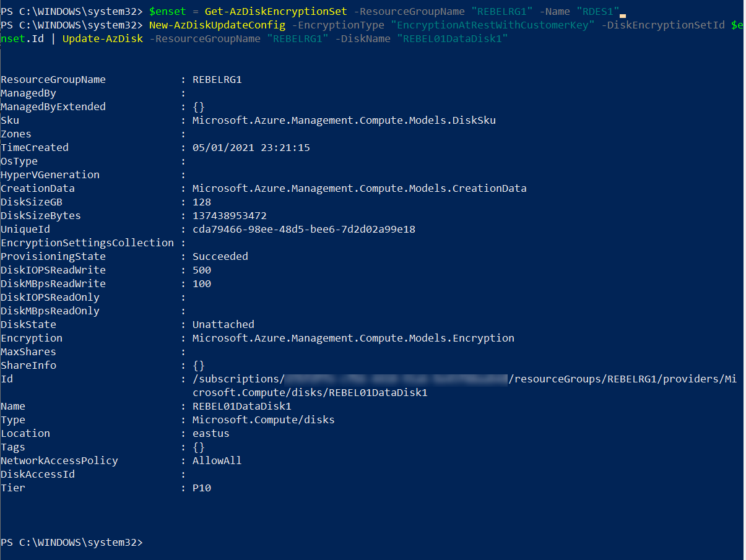The height and width of the screenshot is (560, 746).
Task: Click the OsType property label
Action: pyautogui.click(x=19, y=162)
